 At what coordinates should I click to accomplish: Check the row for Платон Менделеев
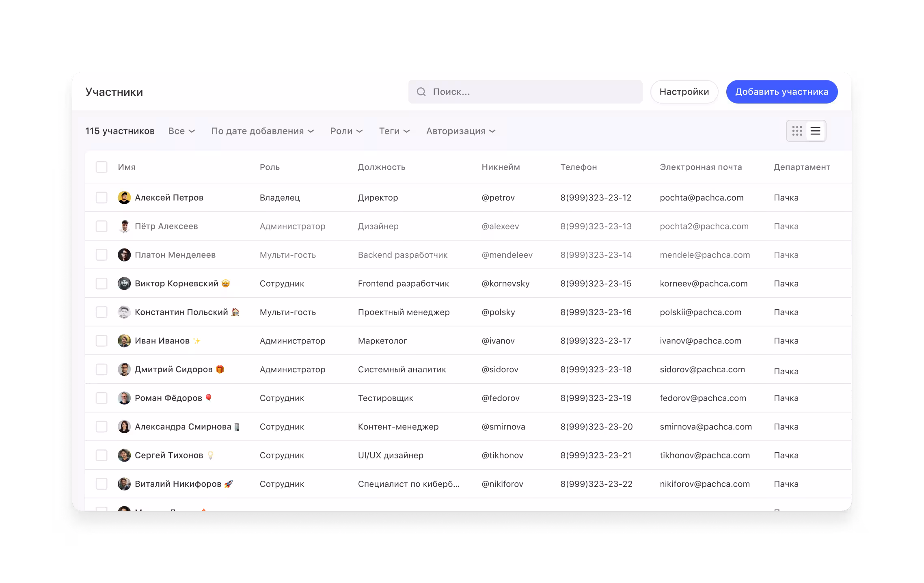pos(101,255)
